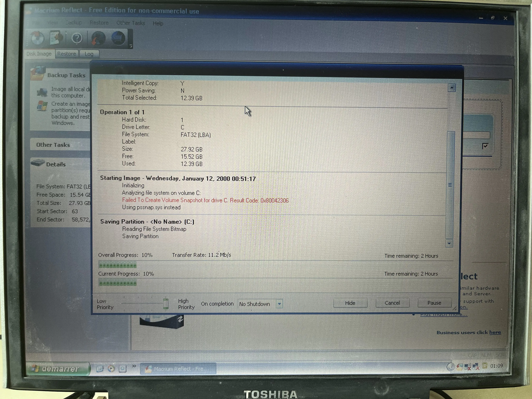Open the 'No Shutdown' on-completion dropdown
532x399 pixels.
click(x=260, y=304)
